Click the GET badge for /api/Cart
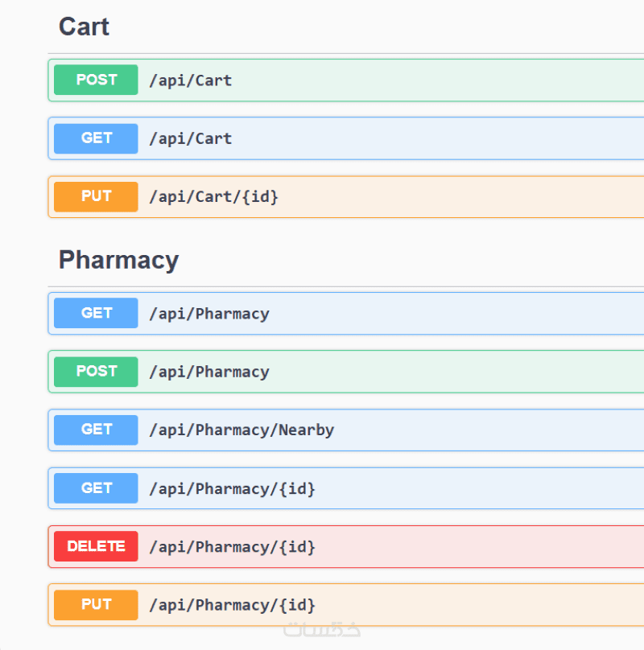This screenshot has width=644, height=650. pyautogui.click(x=96, y=138)
